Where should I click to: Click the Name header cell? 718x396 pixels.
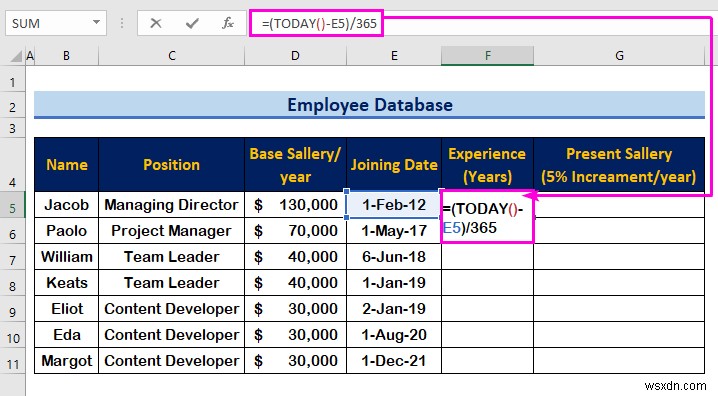[66, 164]
